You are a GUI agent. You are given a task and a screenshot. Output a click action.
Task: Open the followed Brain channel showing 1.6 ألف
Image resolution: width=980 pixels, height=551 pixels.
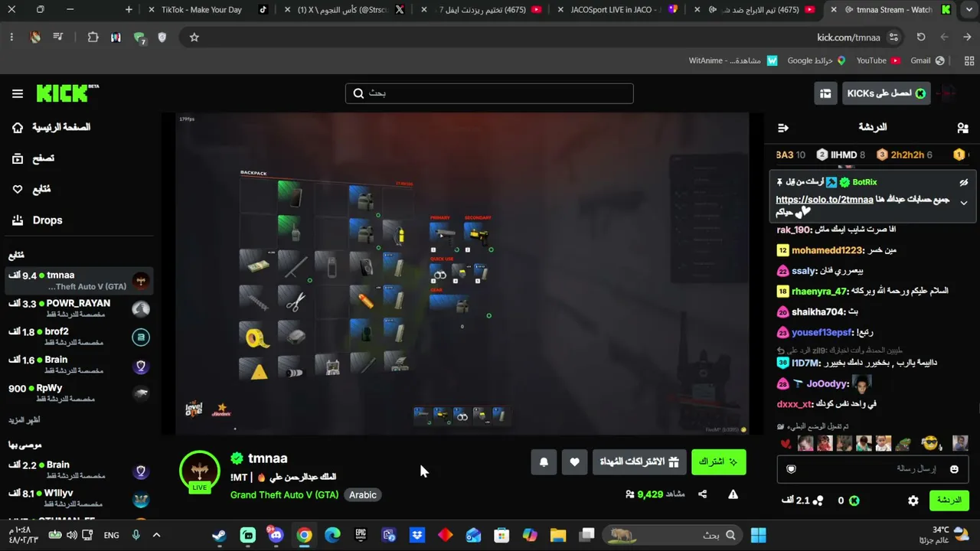coord(79,365)
